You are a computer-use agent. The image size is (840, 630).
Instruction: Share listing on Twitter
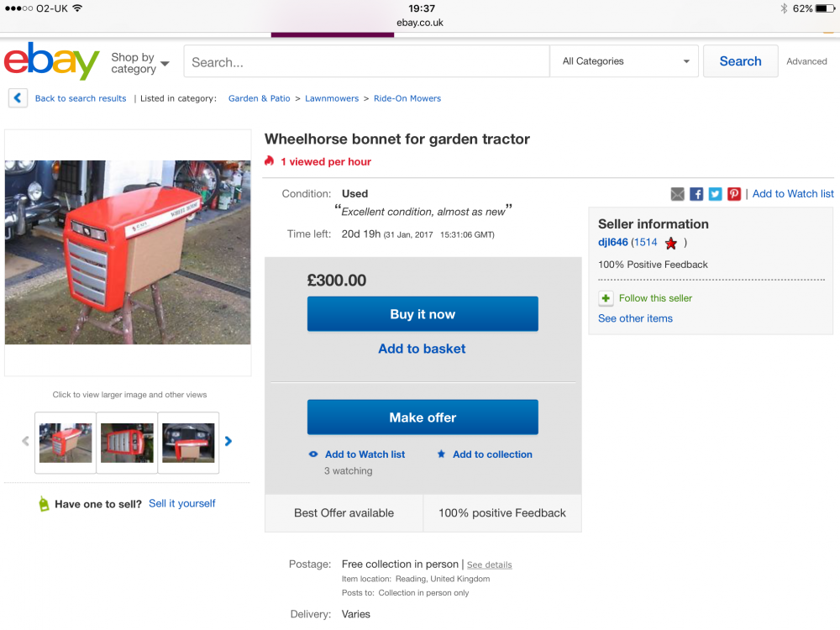[715, 194]
